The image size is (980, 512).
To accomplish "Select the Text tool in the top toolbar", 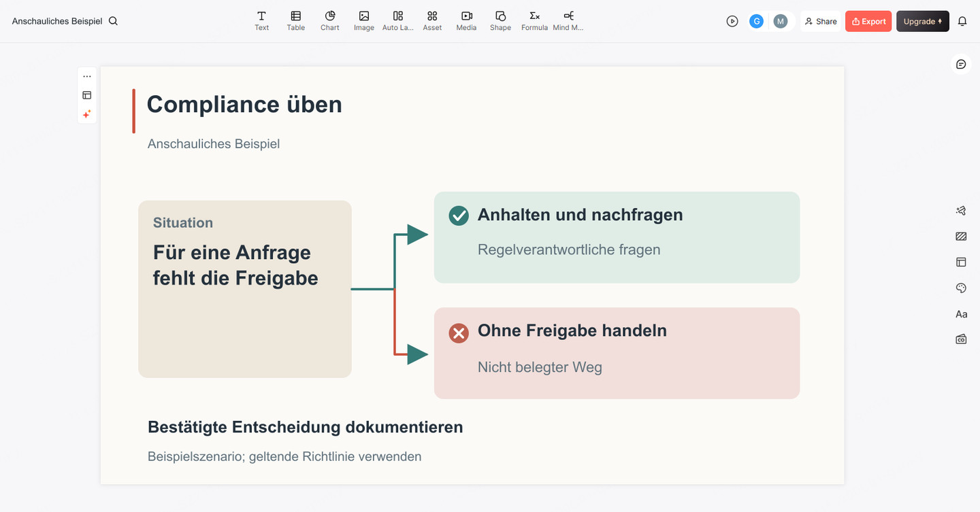I will [x=261, y=20].
